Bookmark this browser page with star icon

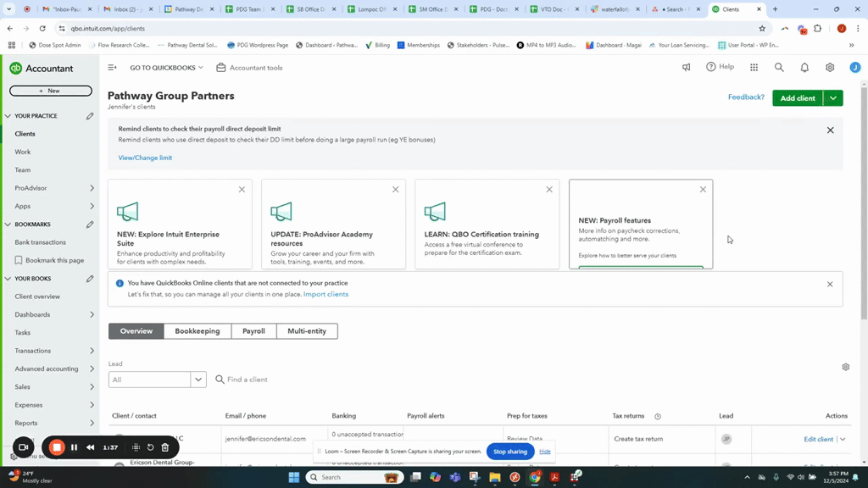click(762, 28)
